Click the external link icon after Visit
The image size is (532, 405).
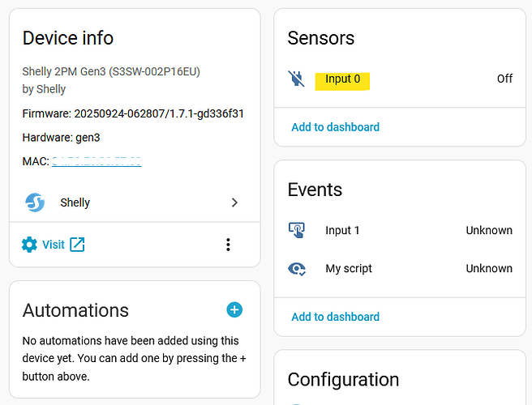click(x=77, y=245)
